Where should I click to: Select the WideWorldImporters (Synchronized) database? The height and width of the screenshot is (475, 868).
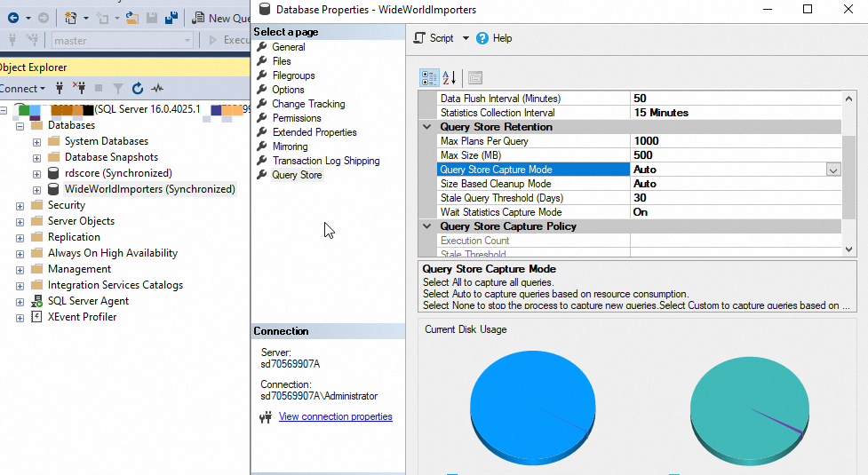pos(149,189)
